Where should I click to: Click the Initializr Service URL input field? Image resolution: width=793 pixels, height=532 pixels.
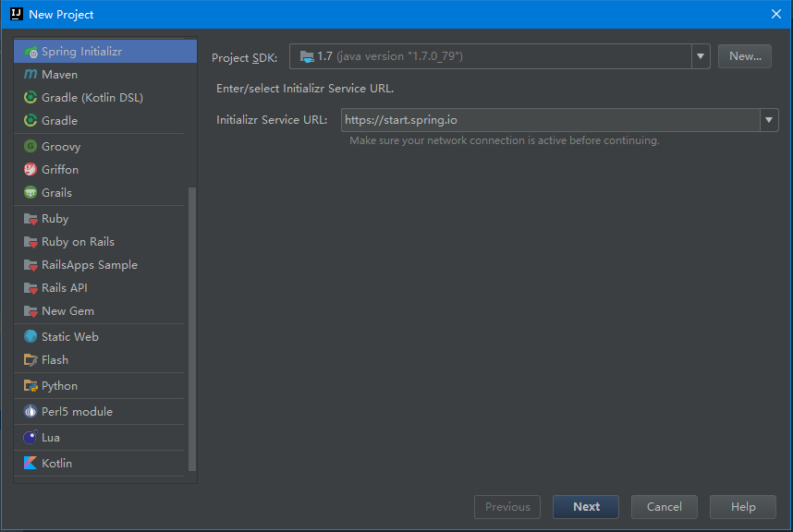tap(550, 120)
